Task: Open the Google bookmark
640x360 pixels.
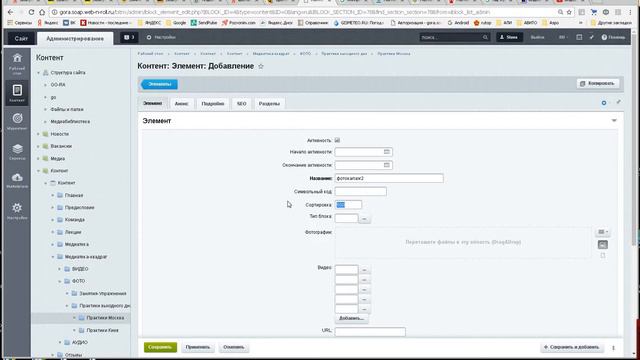Action: (176, 23)
